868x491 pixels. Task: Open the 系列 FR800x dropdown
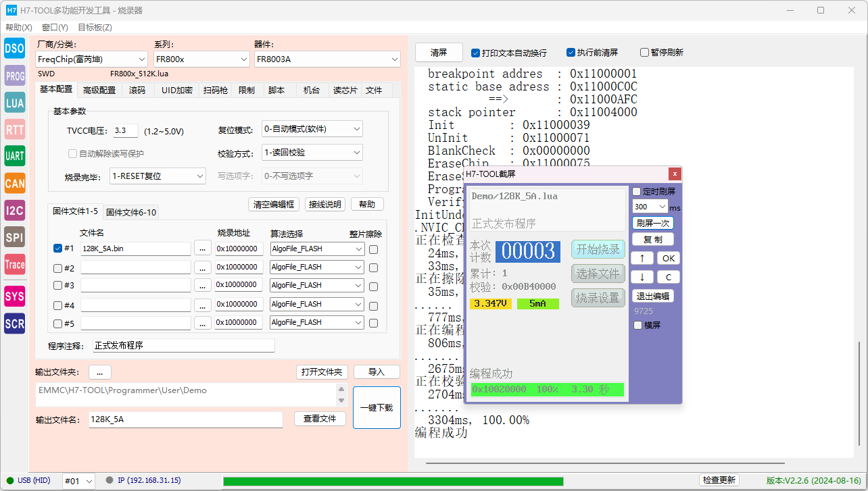[201, 59]
